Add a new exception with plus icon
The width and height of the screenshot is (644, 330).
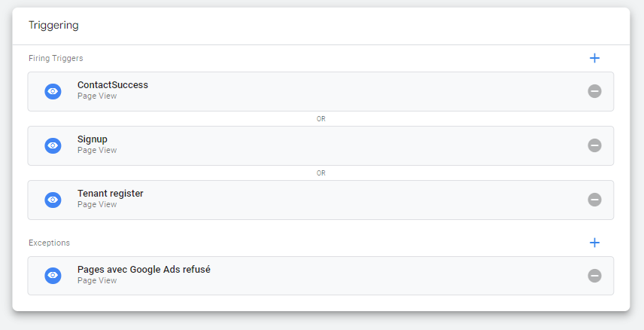[x=594, y=243]
